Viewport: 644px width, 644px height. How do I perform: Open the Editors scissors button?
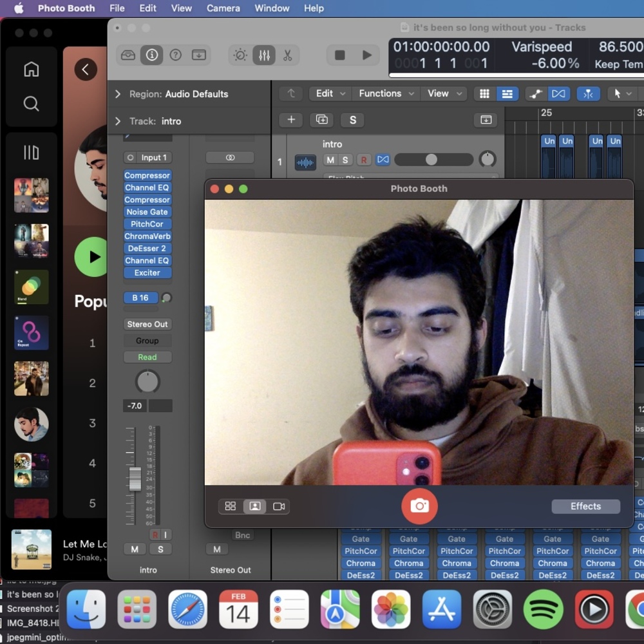click(x=287, y=55)
